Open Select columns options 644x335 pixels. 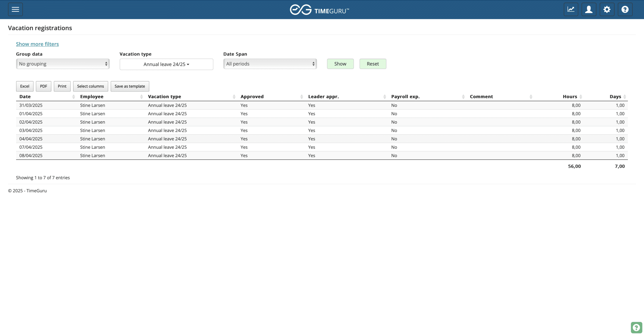(x=91, y=86)
